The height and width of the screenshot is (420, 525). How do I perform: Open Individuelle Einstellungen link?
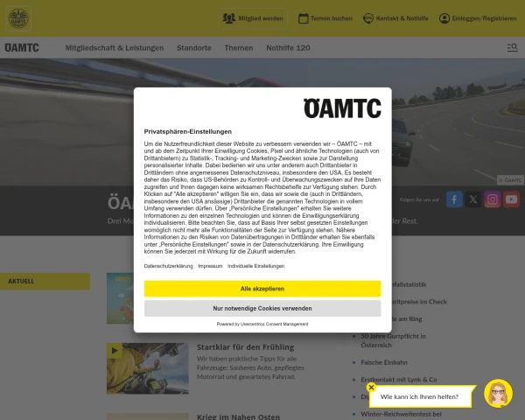point(255,266)
